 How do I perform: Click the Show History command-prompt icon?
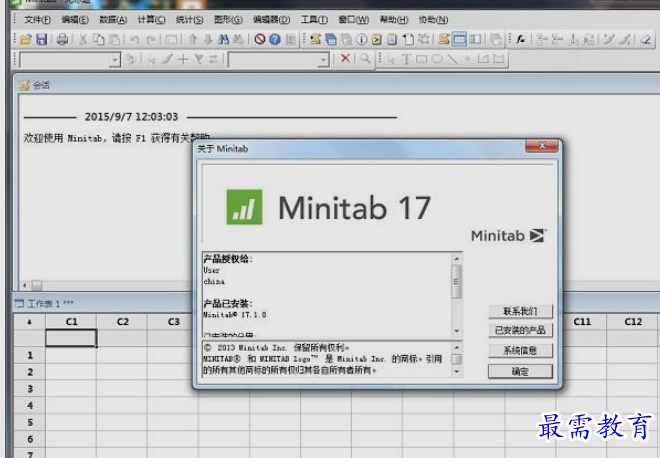[x=377, y=40]
